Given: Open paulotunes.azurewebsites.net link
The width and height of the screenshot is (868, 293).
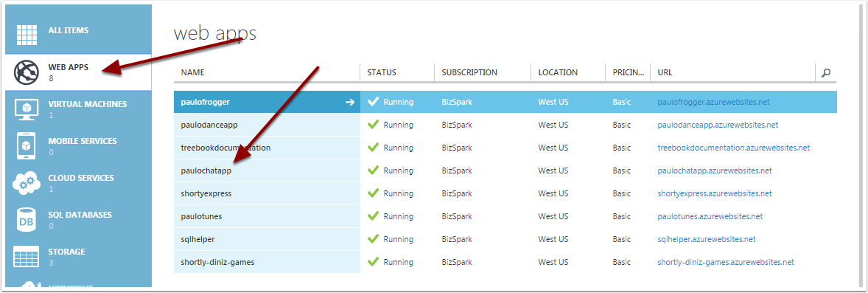Looking at the screenshot, I should point(710,216).
